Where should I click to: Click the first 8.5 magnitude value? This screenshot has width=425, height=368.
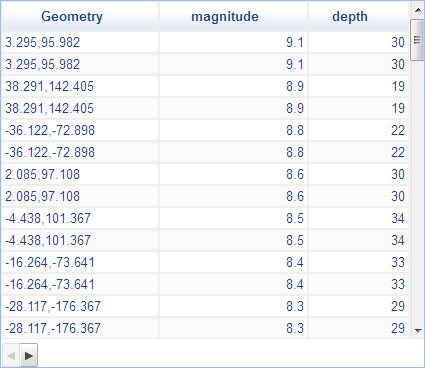click(x=295, y=218)
